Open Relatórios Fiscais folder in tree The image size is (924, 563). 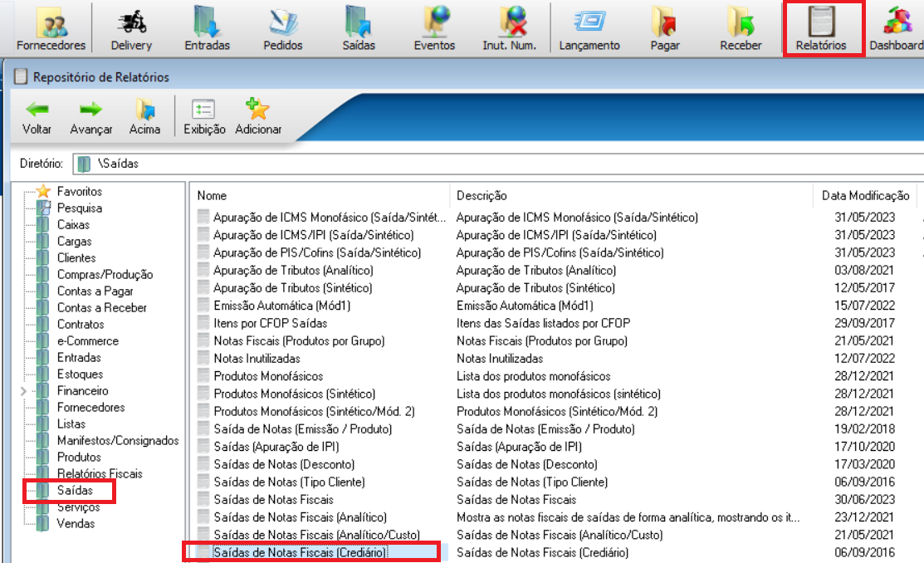(100, 473)
